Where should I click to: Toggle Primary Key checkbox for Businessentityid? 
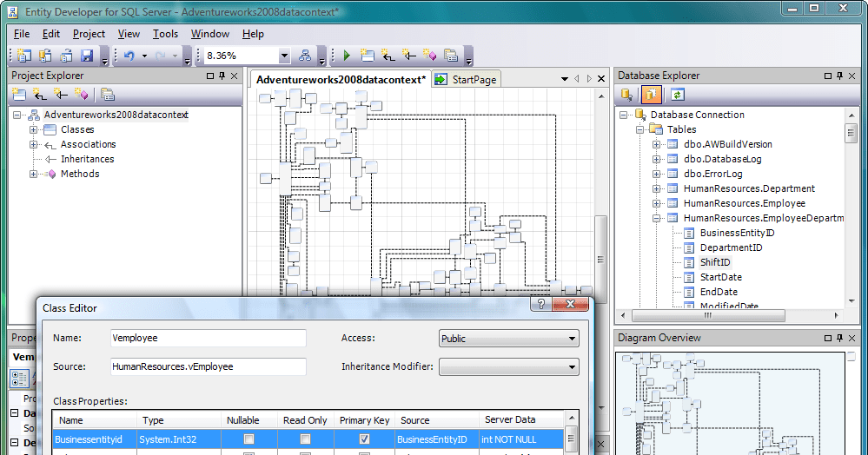click(364, 439)
